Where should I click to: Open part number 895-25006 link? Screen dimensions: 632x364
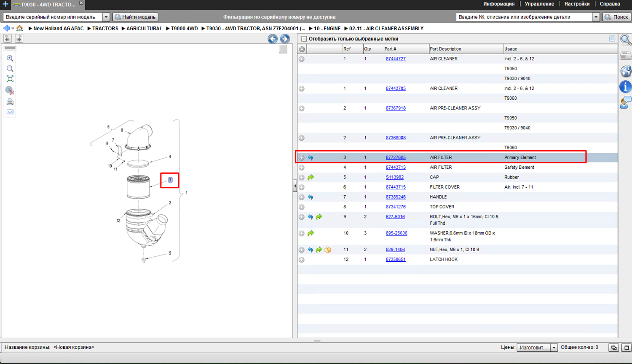tap(396, 233)
